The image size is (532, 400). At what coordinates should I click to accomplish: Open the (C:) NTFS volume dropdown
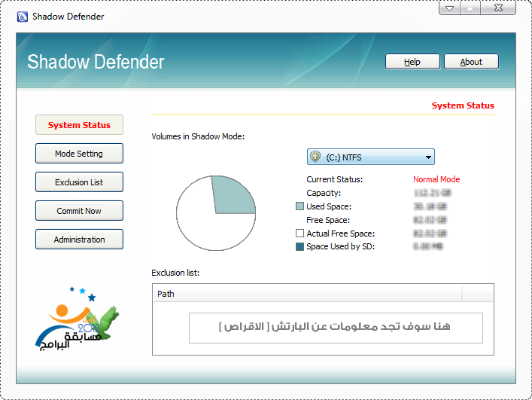(370, 157)
